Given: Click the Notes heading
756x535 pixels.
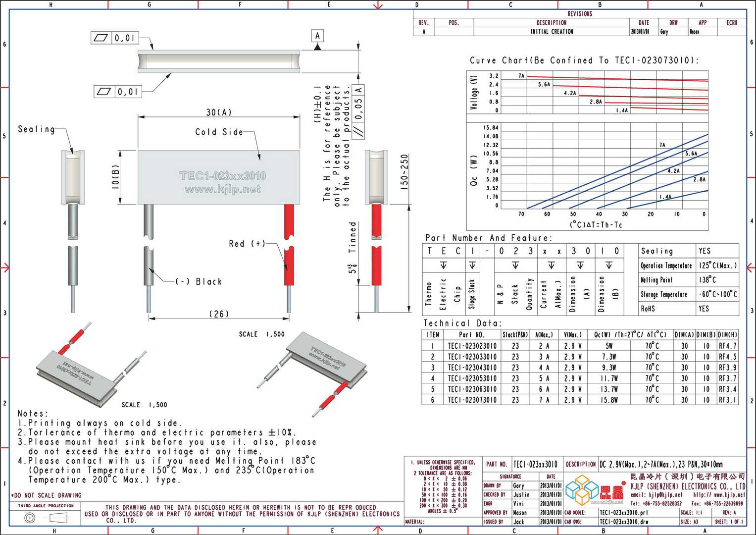Looking at the screenshot, I should pos(33,414).
